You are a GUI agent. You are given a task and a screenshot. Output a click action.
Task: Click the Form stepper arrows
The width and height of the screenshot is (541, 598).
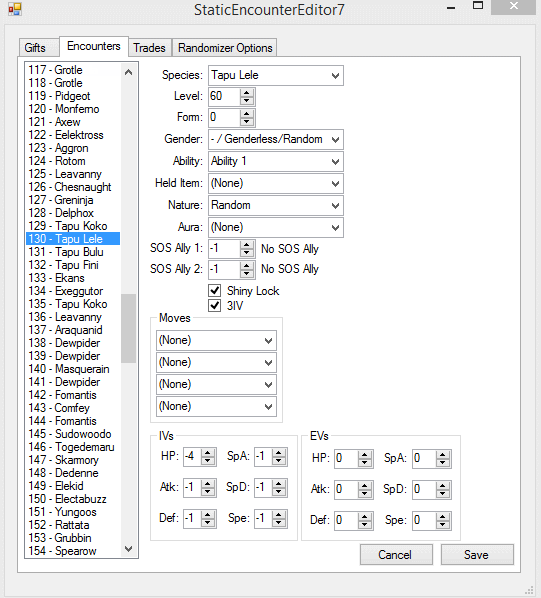point(247,118)
